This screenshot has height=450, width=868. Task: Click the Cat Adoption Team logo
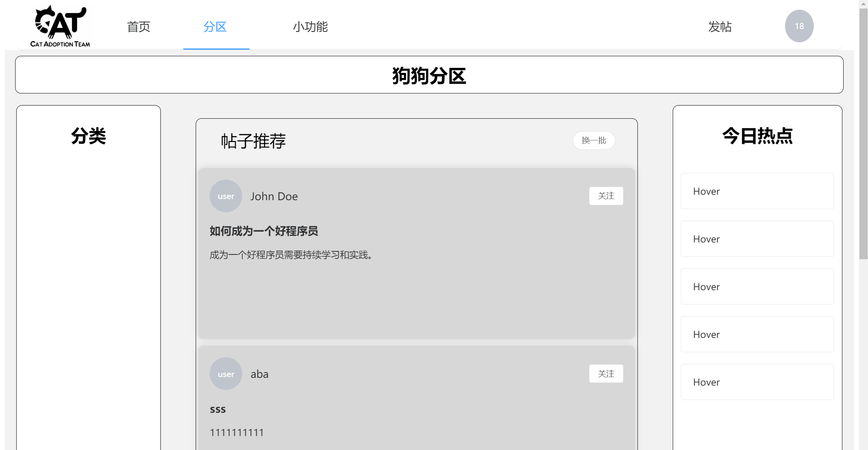point(60,26)
